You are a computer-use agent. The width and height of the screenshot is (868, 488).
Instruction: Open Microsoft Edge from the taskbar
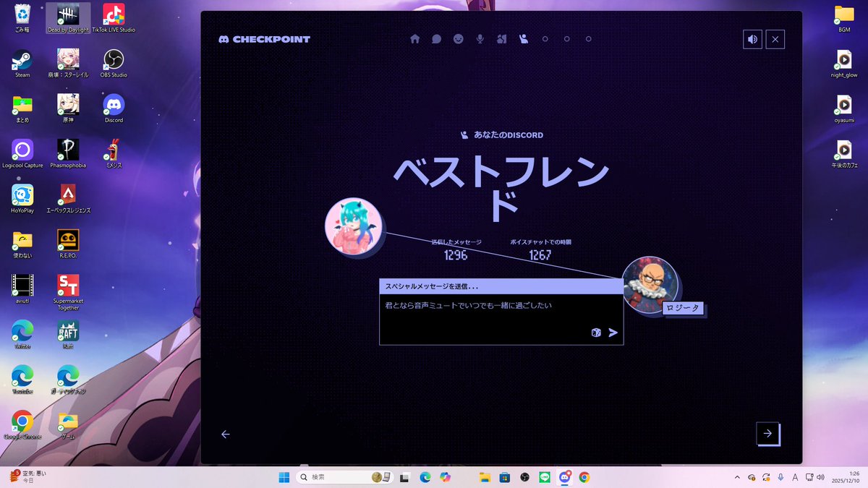(x=425, y=477)
